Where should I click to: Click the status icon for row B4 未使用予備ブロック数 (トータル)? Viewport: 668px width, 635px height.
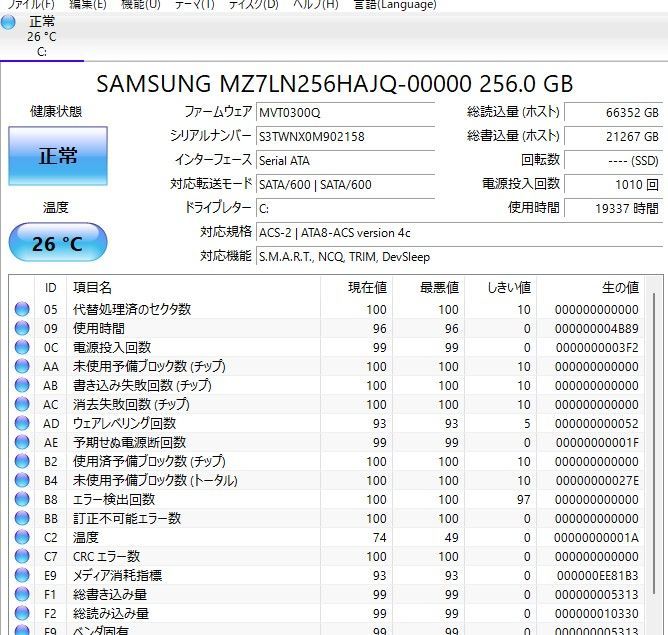pyautogui.click(x=22, y=480)
